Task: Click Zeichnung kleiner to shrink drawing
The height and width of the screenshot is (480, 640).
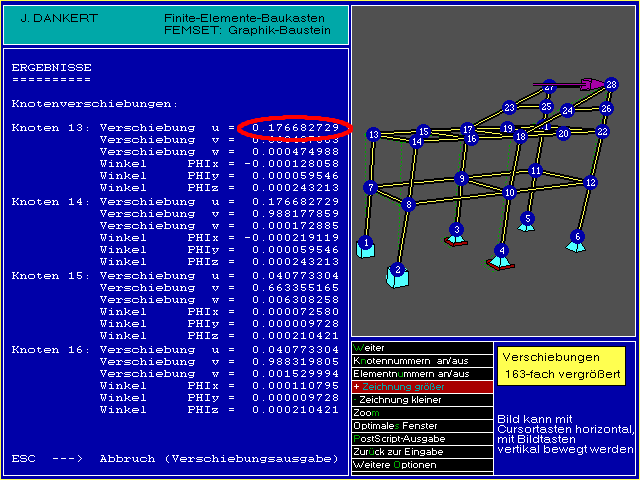Action: coord(421,399)
